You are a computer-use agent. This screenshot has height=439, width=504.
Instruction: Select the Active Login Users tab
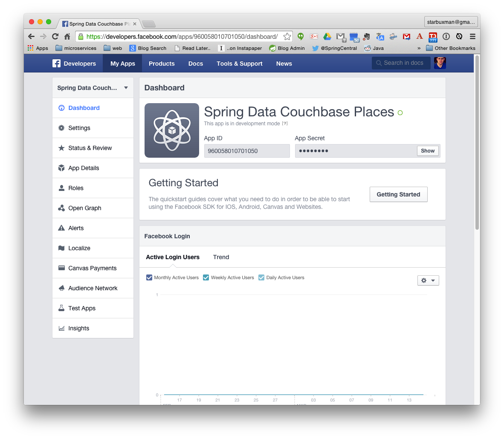click(173, 257)
